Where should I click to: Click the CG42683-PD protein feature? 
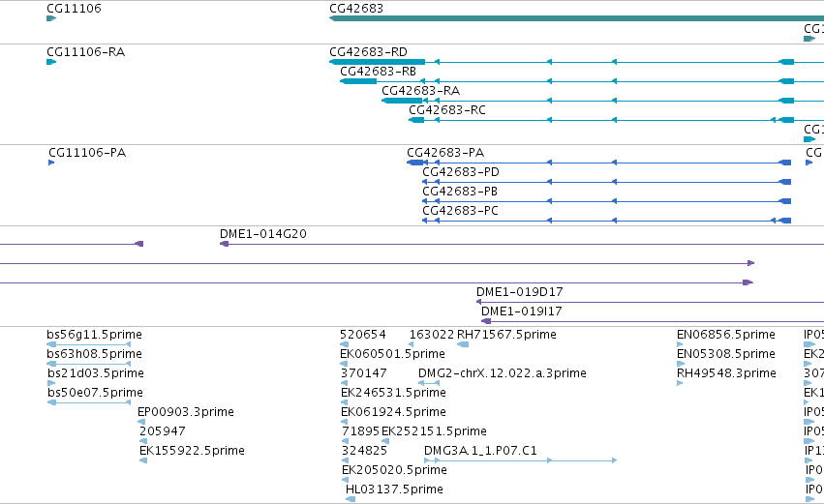pyautogui.click(x=607, y=182)
